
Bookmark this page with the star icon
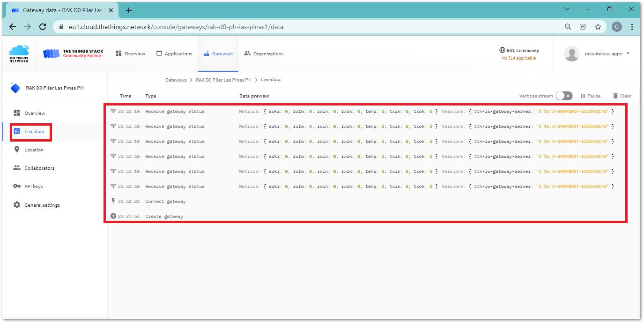tap(598, 27)
